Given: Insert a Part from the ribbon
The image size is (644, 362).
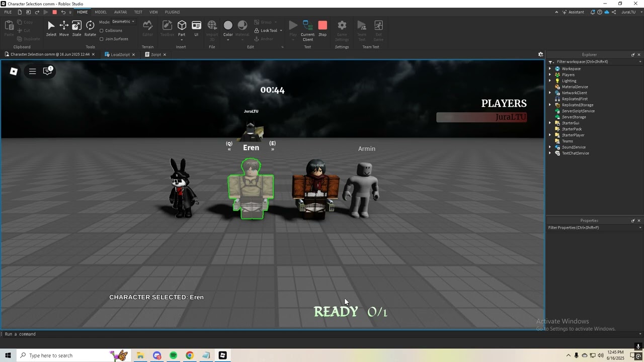Looking at the screenshot, I should [182, 25].
